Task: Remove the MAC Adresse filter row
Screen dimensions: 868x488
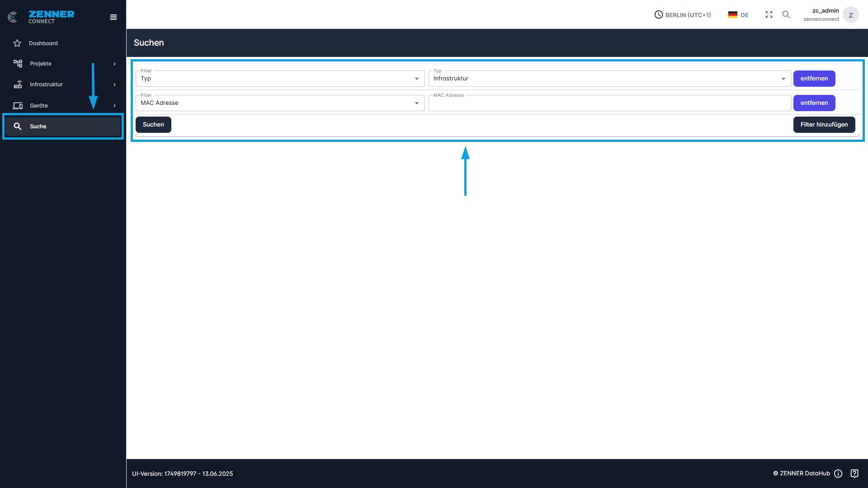Action: [814, 103]
